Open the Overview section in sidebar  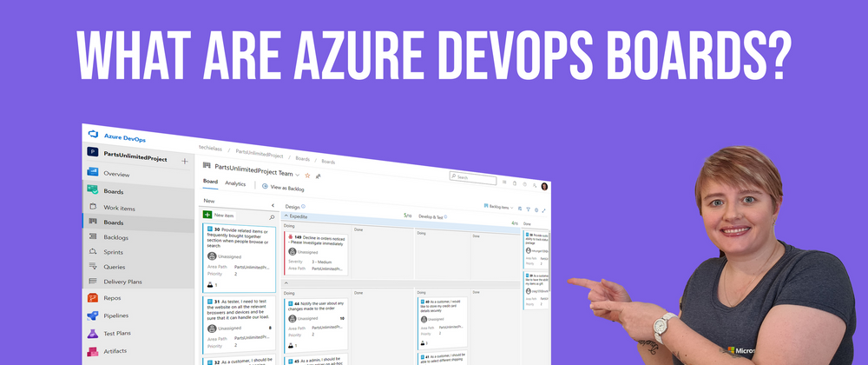point(116,175)
